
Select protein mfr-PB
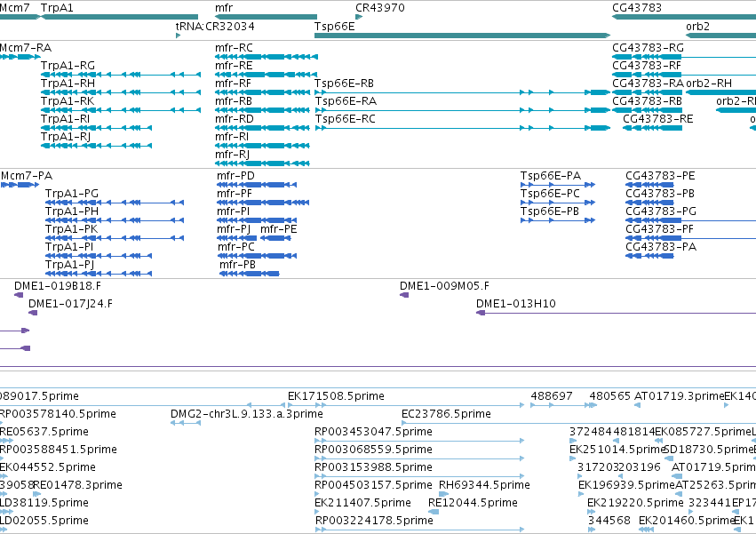(250, 274)
